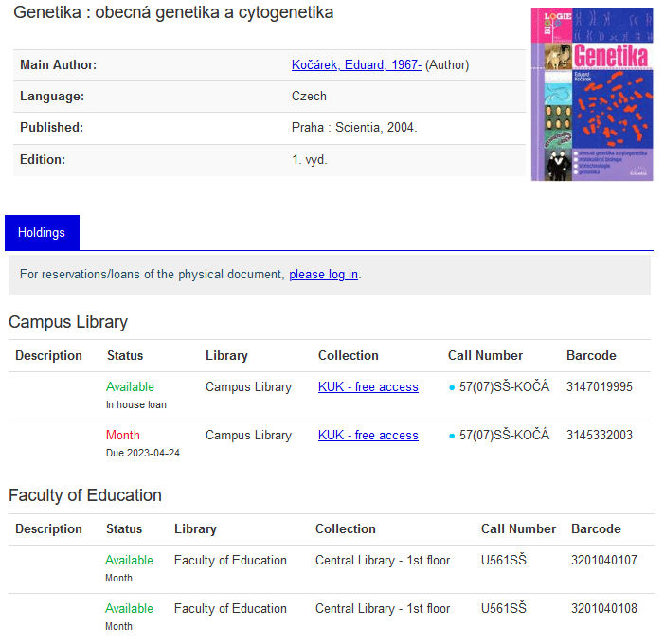
Task: Click the 'Campus Library' section heading
Action: click(x=68, y=322)
